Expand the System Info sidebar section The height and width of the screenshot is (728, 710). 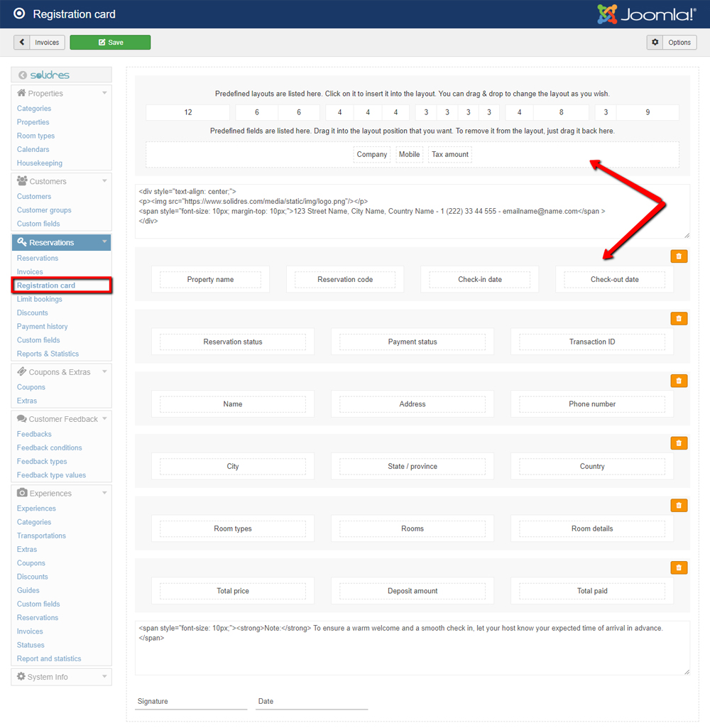[x=104, y=677]
